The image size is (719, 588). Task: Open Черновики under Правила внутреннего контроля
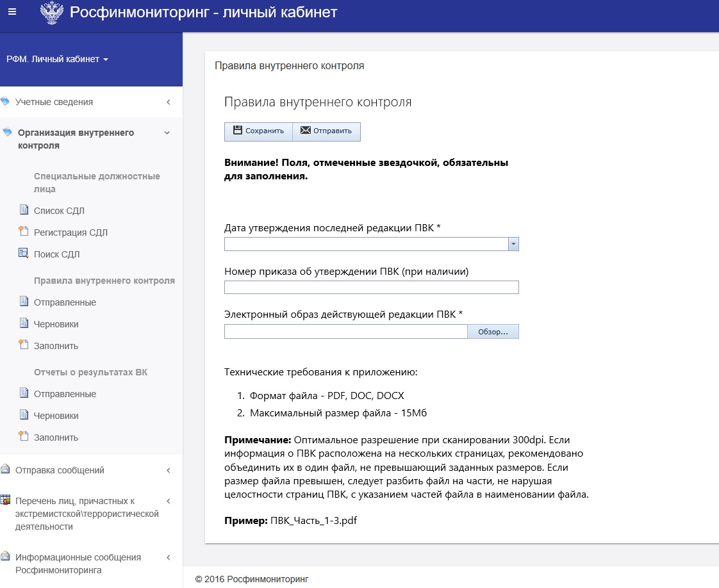[x=56, y=324]
